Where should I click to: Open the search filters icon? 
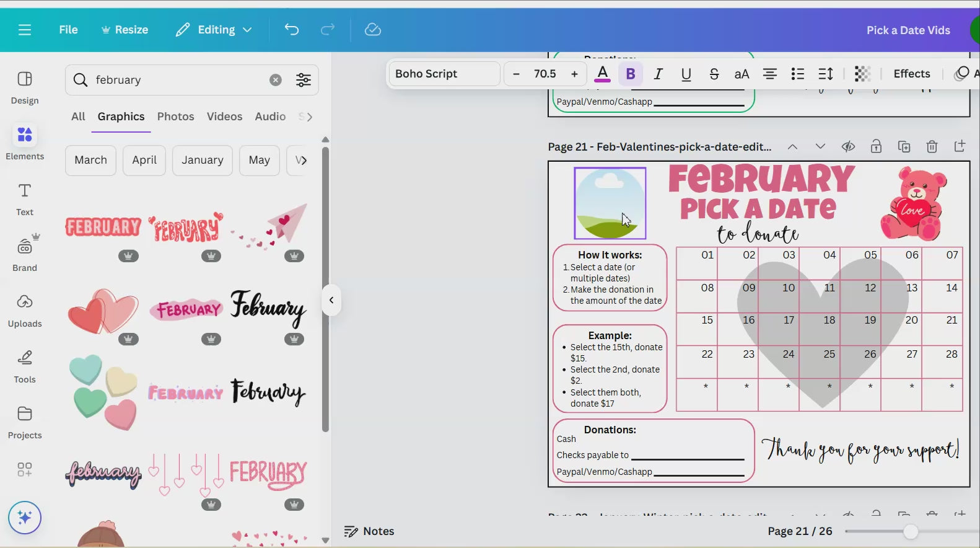click(x=304, y=80)
